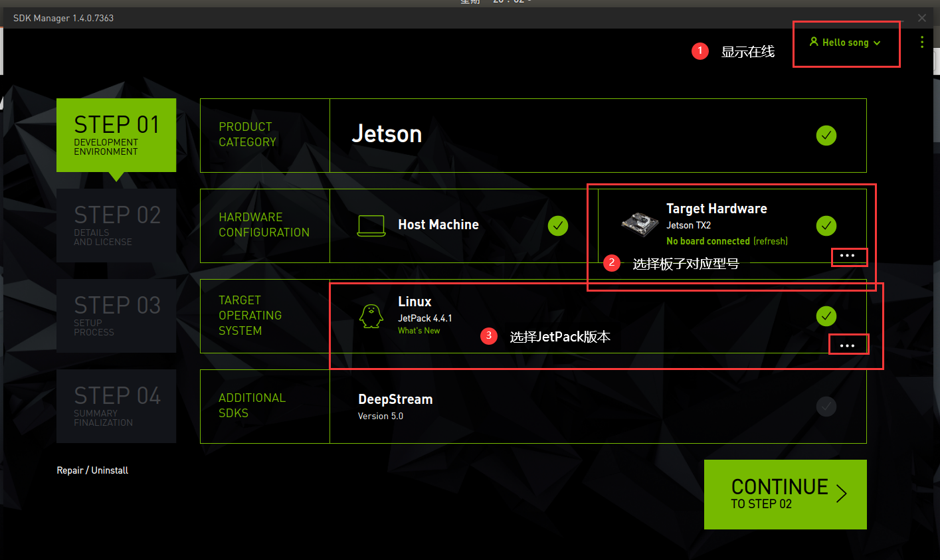Go to STEP 04 Summary Finalization
The image size is (940, 560).
tap(116, 407)
